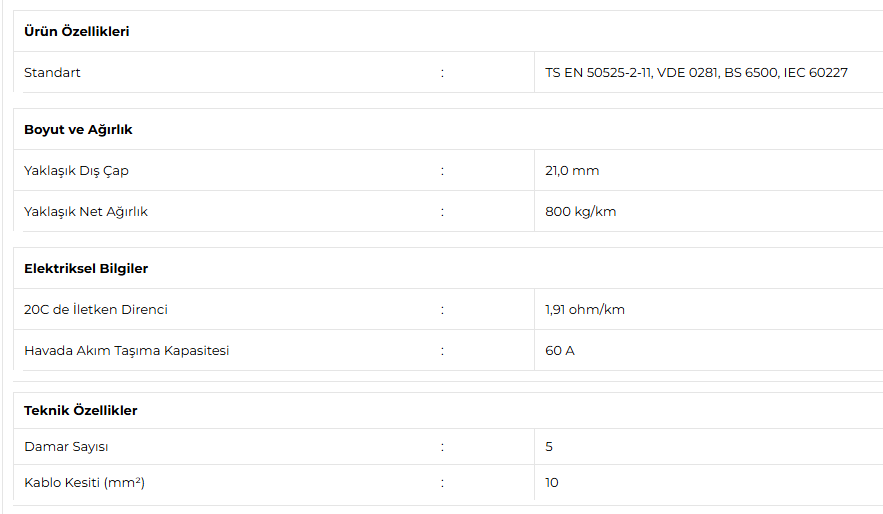
Task: Click the colon separator in Damar Sayısı row
Action: 442,447
